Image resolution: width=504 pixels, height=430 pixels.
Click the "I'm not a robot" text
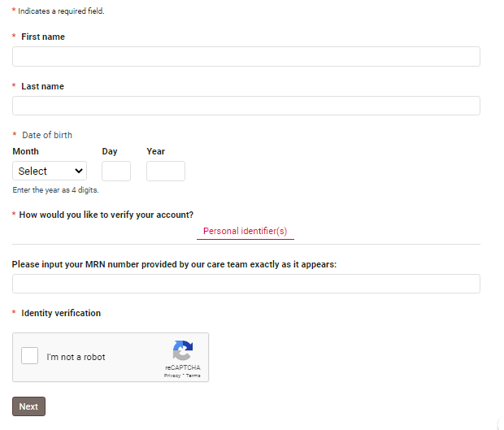(76, 357)
